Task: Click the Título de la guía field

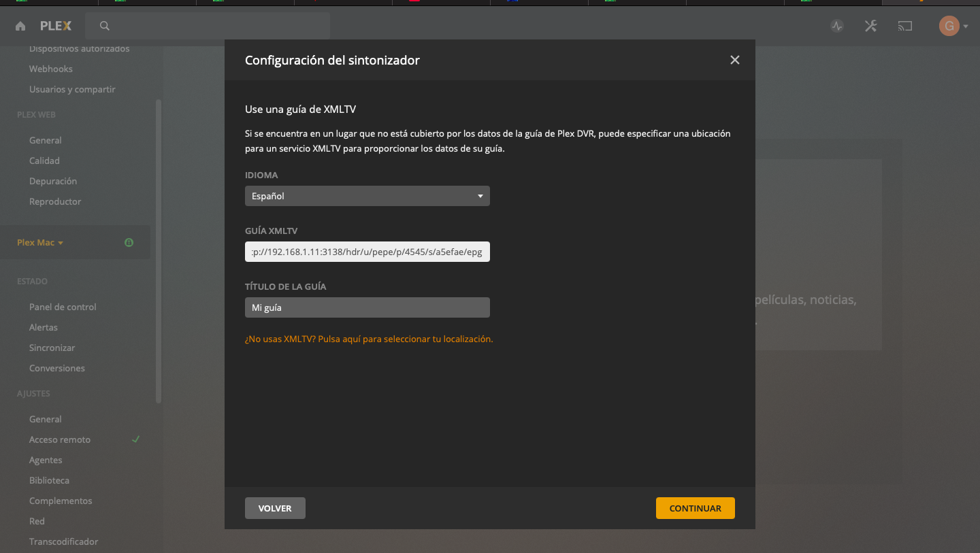Action: (367, 307)
